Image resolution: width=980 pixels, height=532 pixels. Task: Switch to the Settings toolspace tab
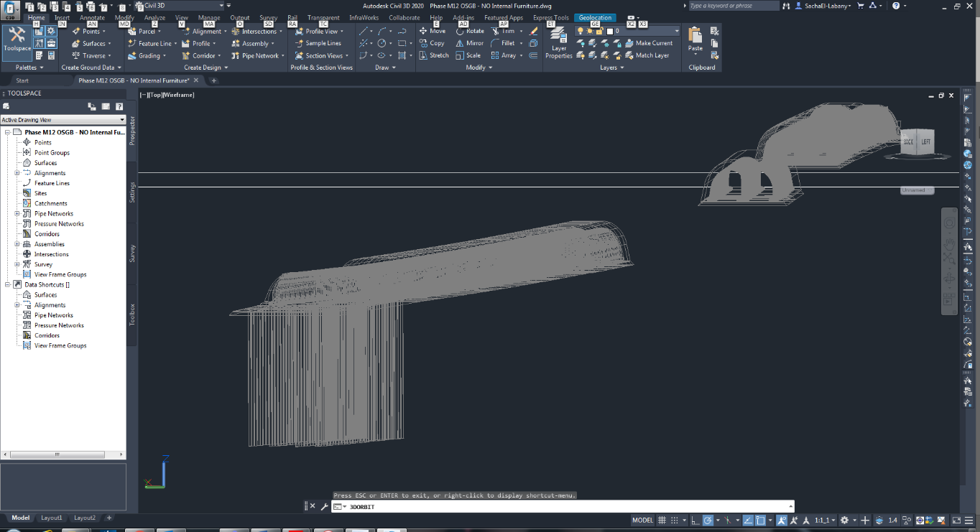tap(132, 192)
